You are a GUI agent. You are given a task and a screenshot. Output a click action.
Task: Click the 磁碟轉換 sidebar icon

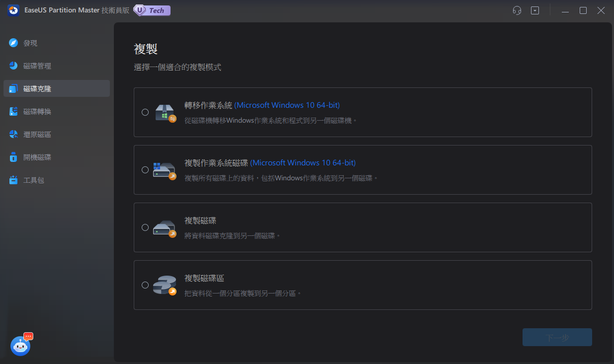[x=13, y=111]
